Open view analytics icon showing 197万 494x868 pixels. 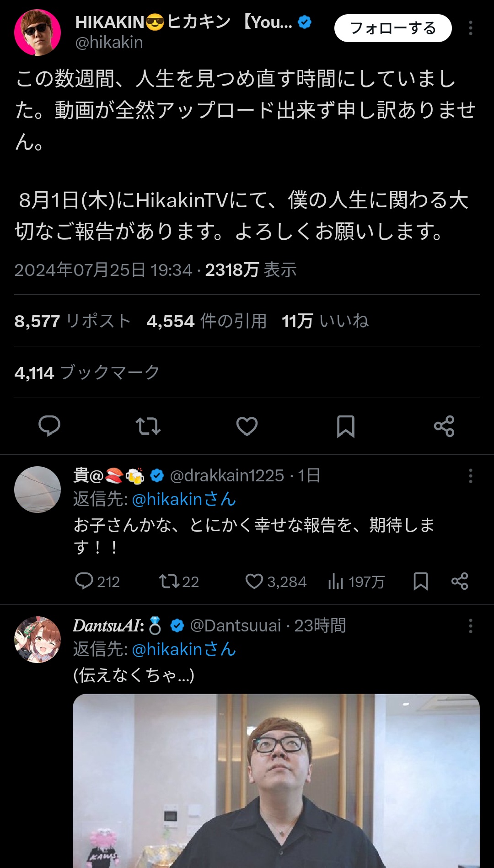(356, 582)
